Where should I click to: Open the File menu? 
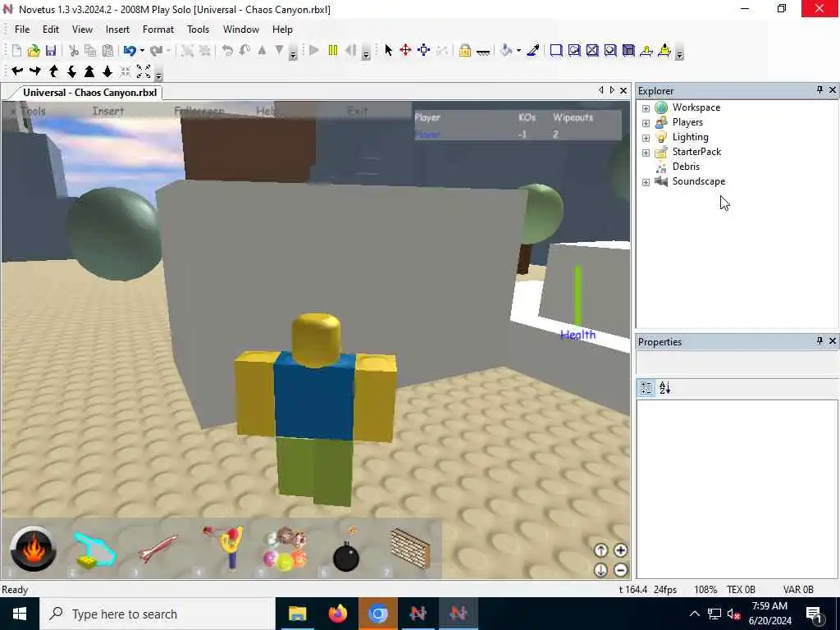22,30
